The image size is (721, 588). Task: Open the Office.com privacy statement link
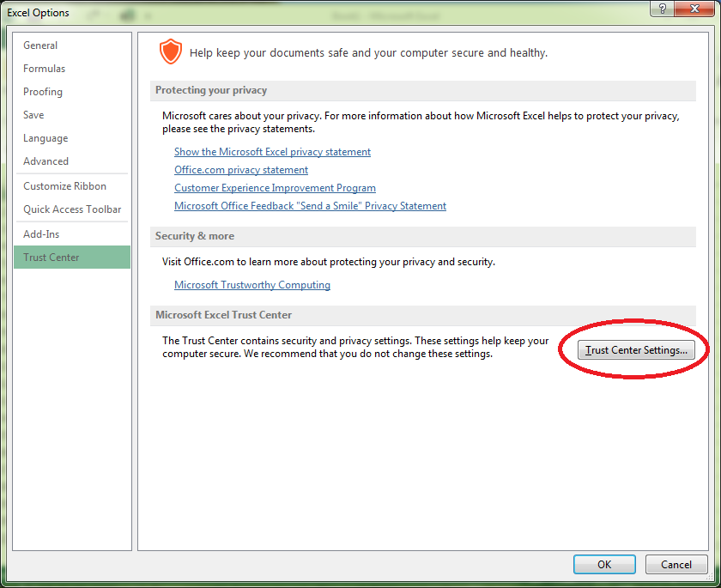coord(241,170)
